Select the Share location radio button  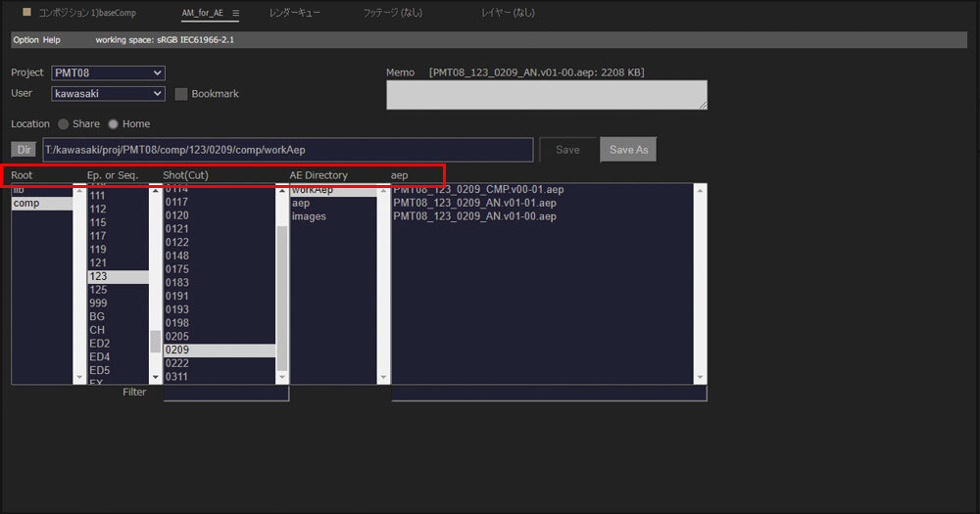[64, 124]
